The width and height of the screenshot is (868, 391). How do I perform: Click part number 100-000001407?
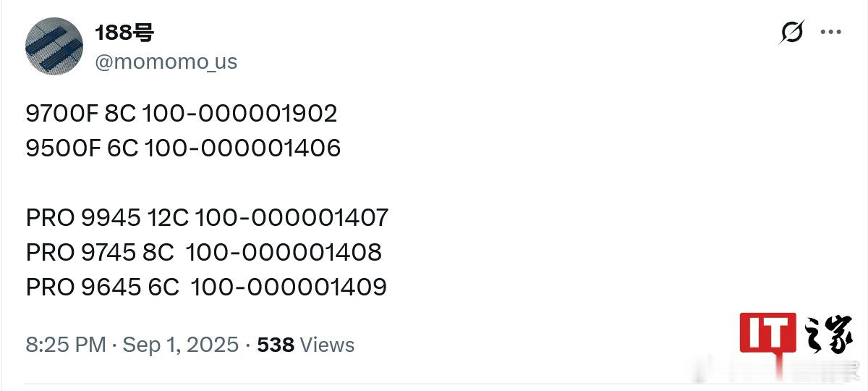(x=292, y=217)
